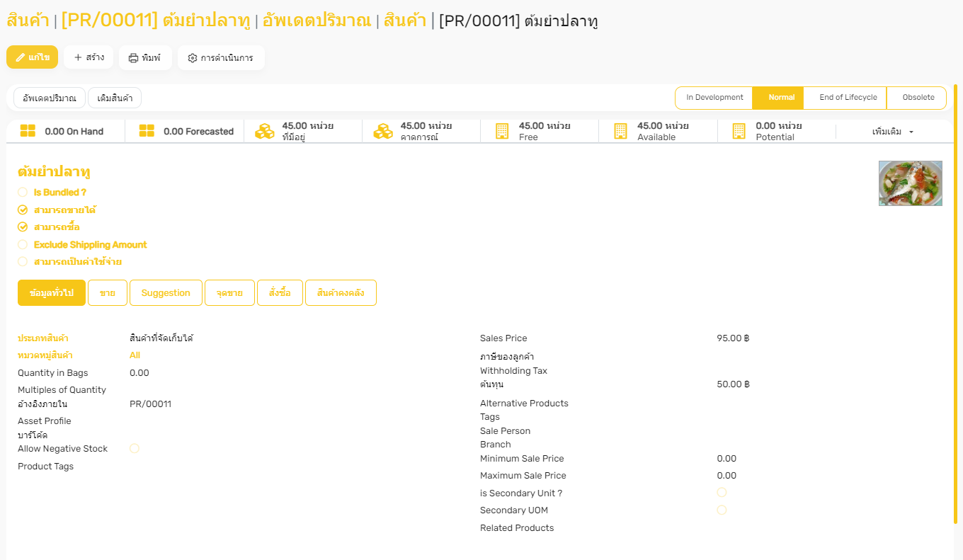Set status to In Development

coord(714,98)
